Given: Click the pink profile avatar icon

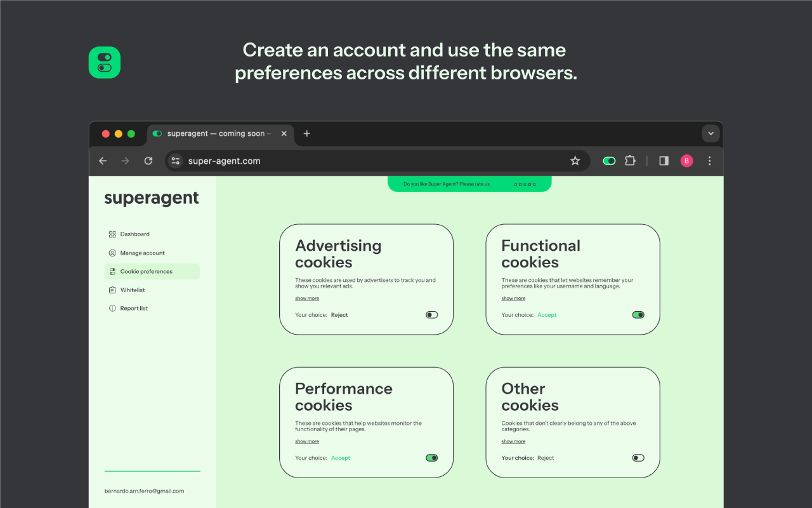Looking at the screenshot, I should (686, 161).
